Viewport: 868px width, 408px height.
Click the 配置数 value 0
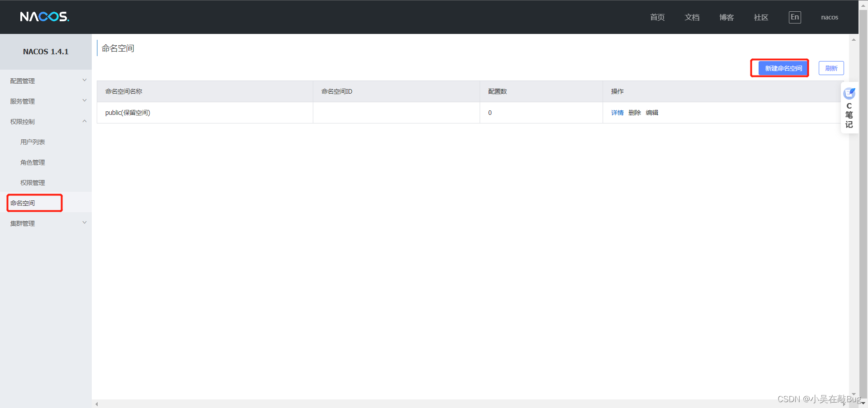click(490, 113)
